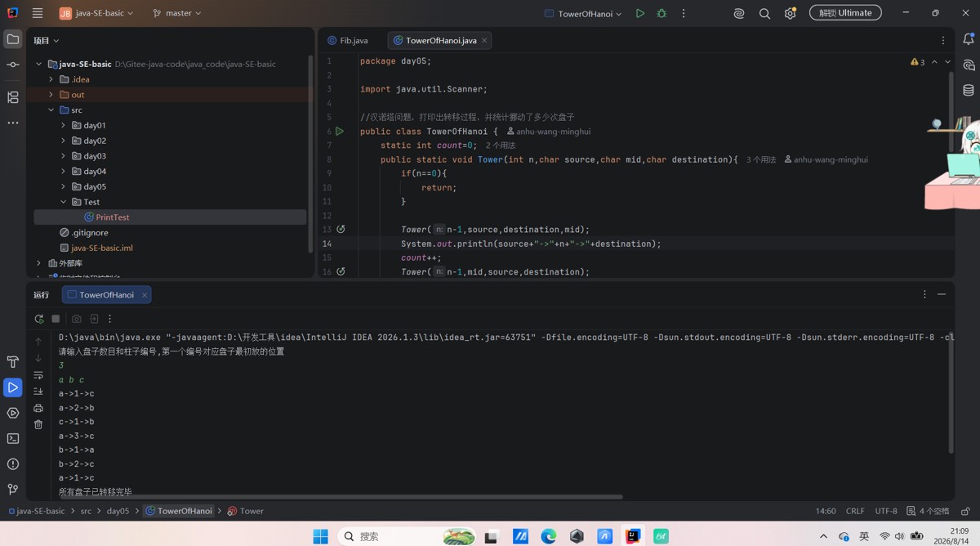The image size is (980, 546).
Task: Open the main hamburger menu
Action: coord(38,13)
